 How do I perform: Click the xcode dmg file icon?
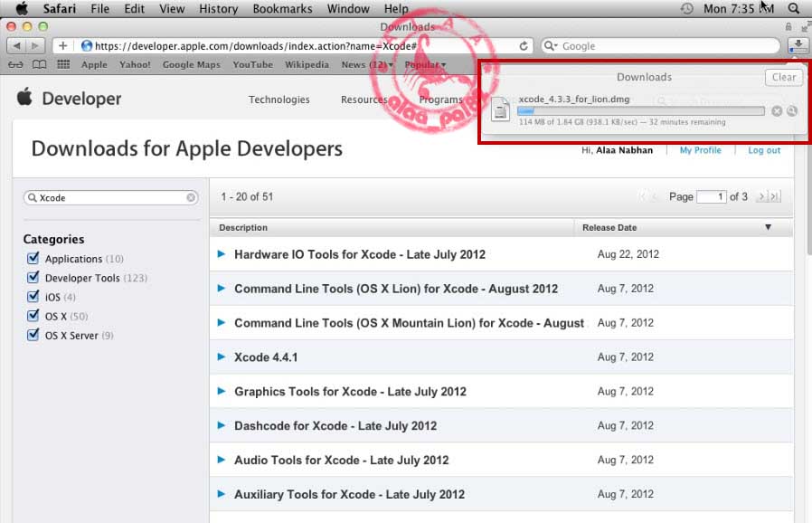tap(500, 109)
